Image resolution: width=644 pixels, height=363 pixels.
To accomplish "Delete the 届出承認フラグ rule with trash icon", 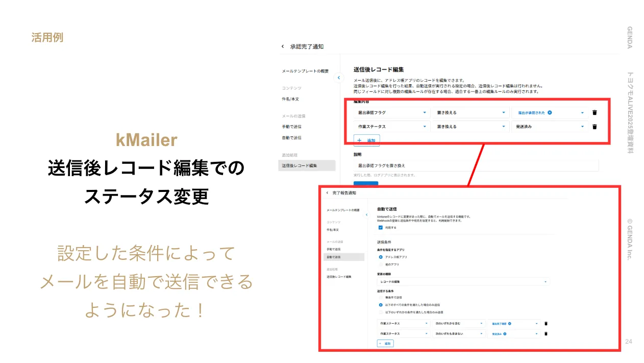I will coord(595,113).
